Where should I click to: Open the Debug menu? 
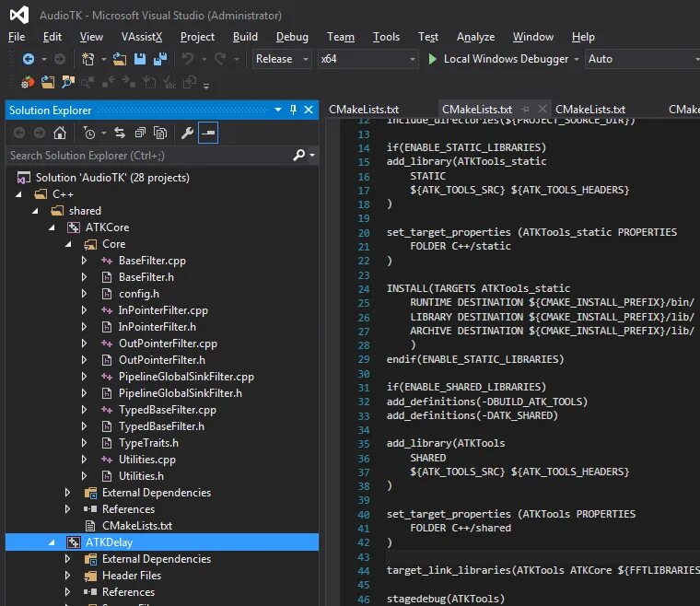(292, 37)
